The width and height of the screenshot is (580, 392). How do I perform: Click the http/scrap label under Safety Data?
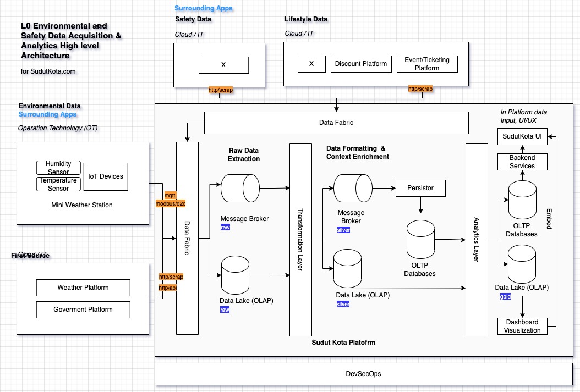221,90
